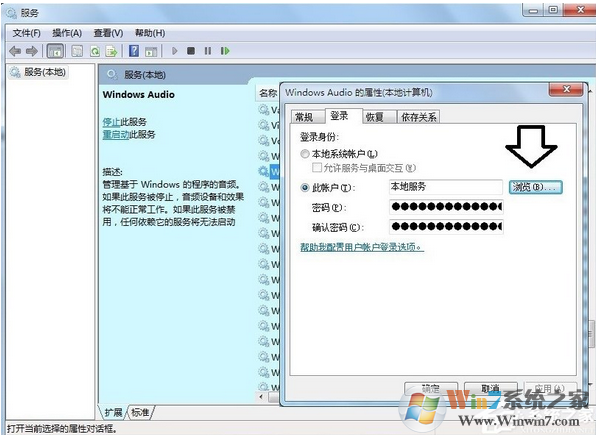
Task: Open the 文件(F) menu
Action: point(27,33)
